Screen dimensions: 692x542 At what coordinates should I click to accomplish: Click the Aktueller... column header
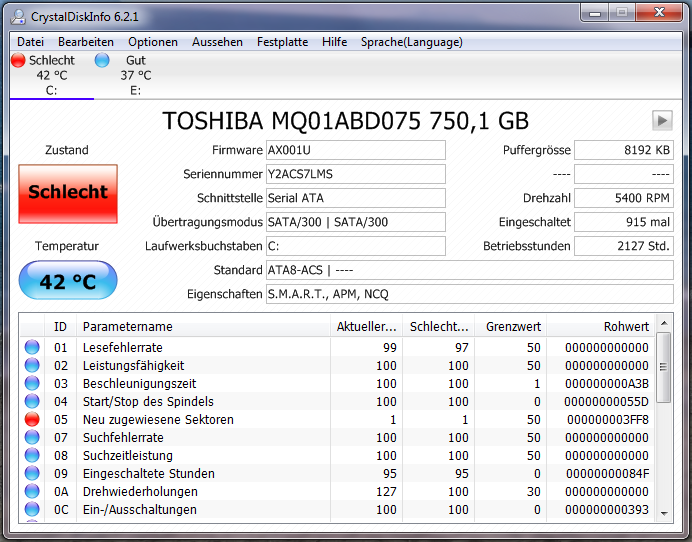point(367,326)
